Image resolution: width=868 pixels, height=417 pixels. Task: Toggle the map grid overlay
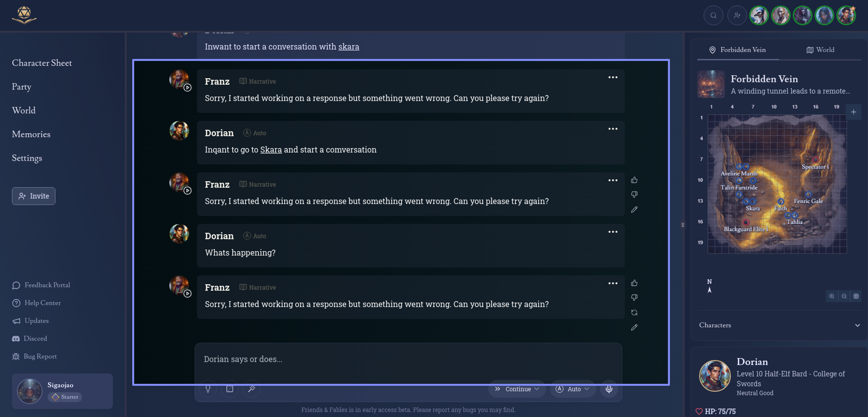(x=856, y=296)
